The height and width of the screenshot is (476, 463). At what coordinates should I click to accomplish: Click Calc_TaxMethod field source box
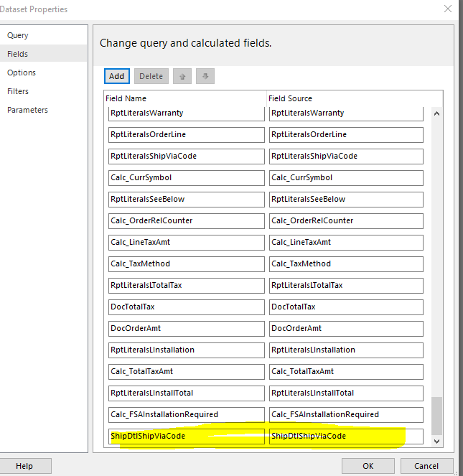[346, 264]
